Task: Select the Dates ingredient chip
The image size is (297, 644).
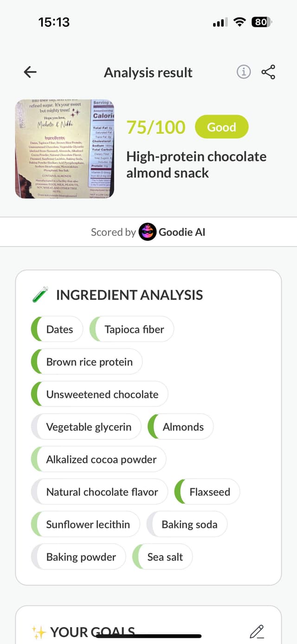Action: pos(57,329)
